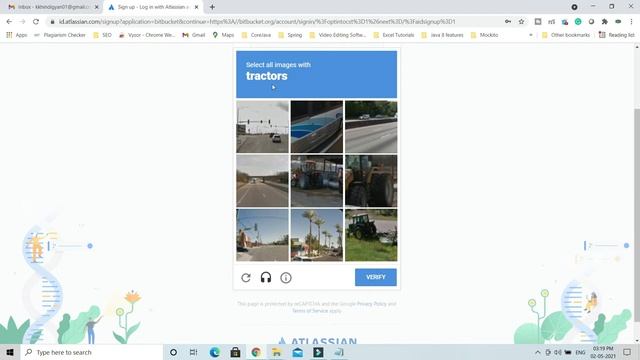Image resolution: width=640 pixels, height=360 pixels.
Task: Open File Explorer from taskbar
Action: tap(277, 352)
